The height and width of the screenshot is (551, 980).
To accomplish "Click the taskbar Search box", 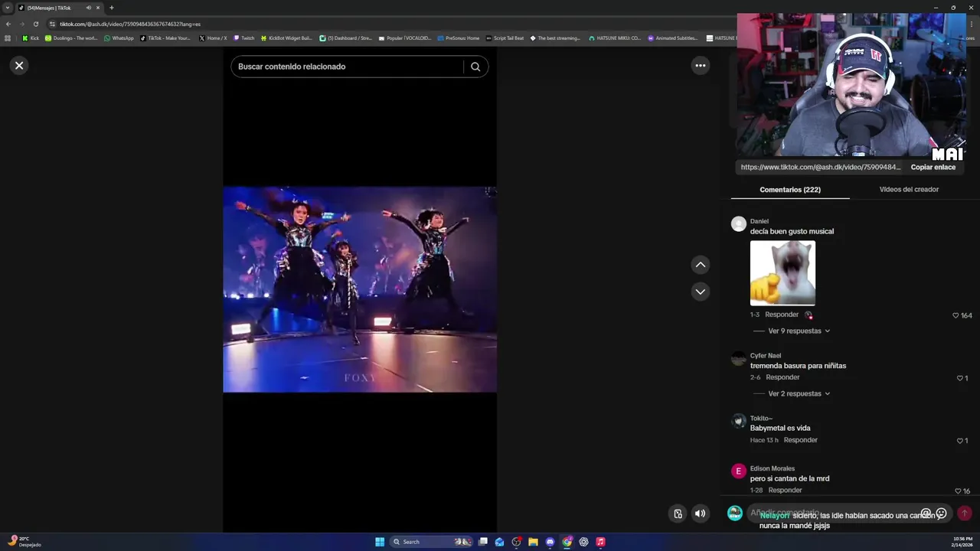I will (432, 542).
